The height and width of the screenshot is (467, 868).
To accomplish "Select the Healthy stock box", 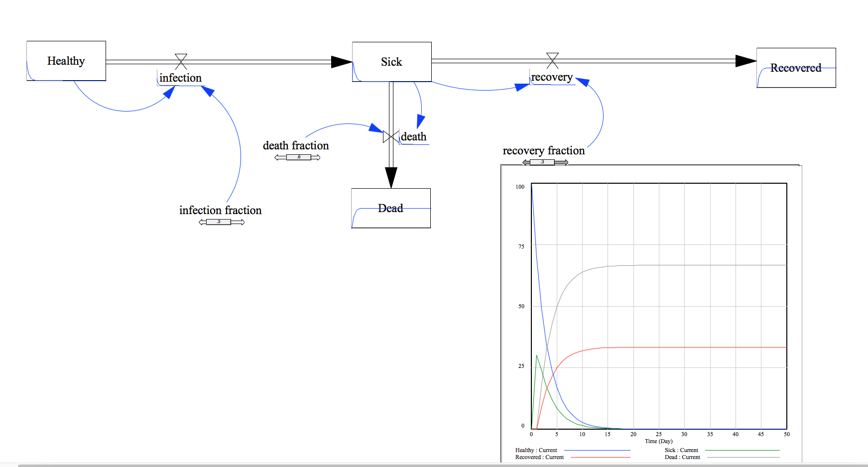I will pos(66,61).
